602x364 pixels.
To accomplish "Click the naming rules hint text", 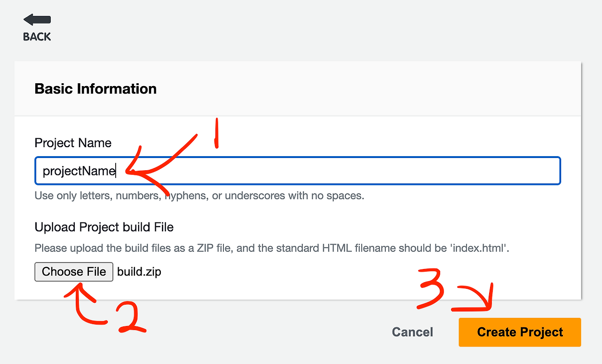I will 199,196.
